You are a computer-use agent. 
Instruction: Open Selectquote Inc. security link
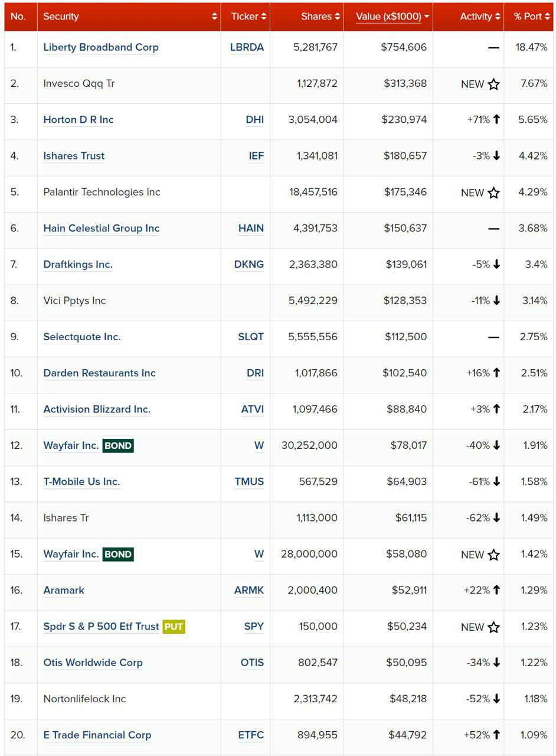coord(82,337)
